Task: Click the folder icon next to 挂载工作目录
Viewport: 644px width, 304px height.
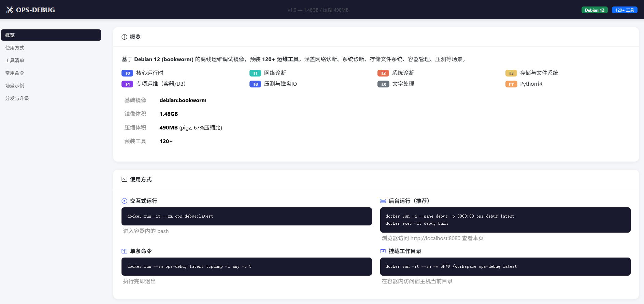Action: (x=383, y=251)
